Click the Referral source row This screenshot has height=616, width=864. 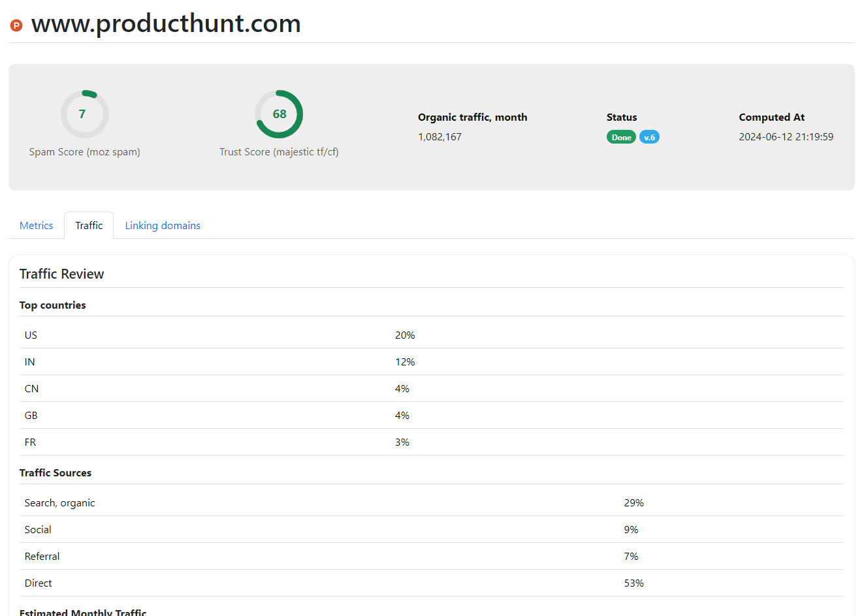pyautogui.click(x=432, y=557)
